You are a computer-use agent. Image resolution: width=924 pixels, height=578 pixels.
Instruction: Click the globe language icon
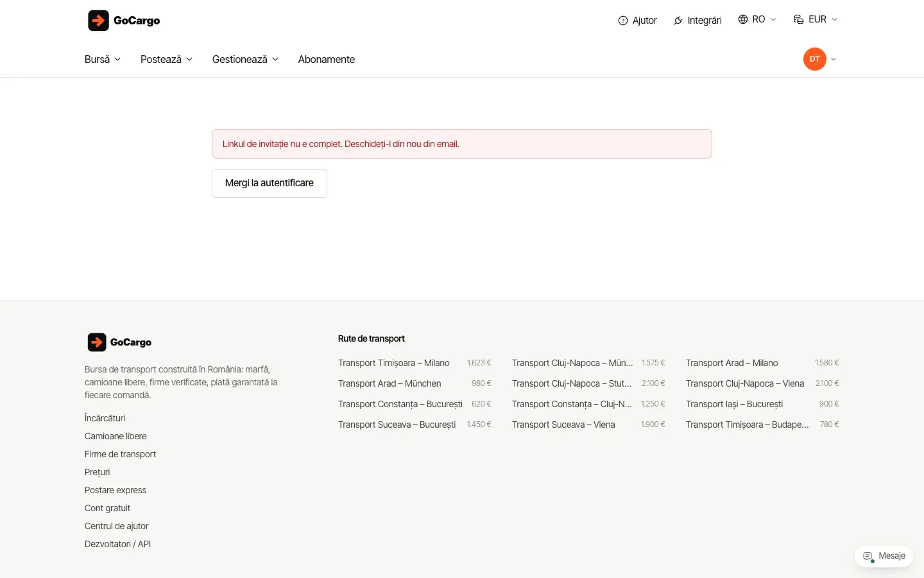(743, 19)
